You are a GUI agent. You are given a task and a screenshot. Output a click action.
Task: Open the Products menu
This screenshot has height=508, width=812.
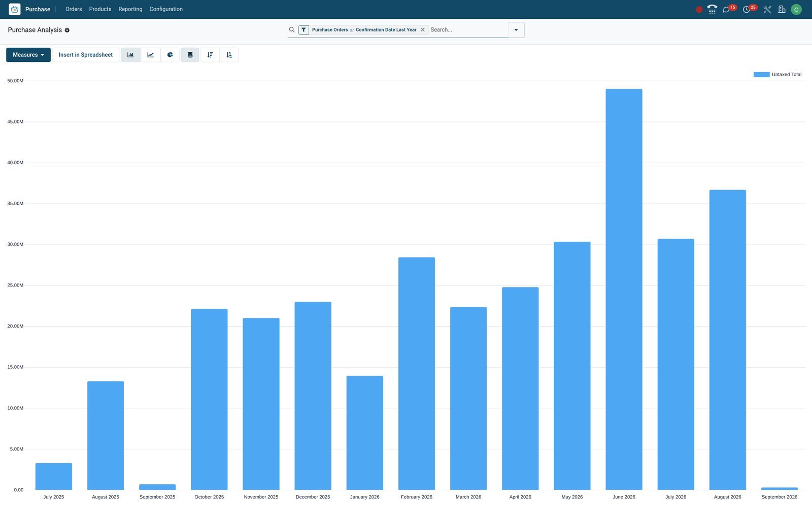click(100, 9)
